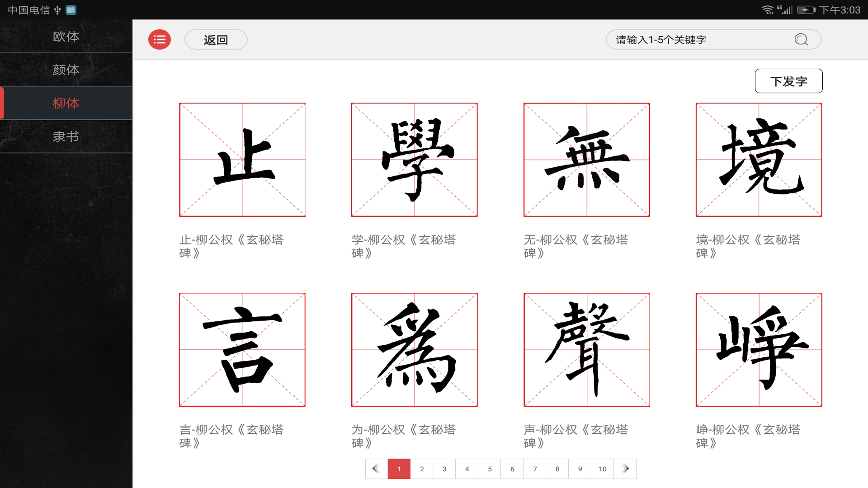
Task: Switch to the 颜体 font style
Action: click(66, 70)
